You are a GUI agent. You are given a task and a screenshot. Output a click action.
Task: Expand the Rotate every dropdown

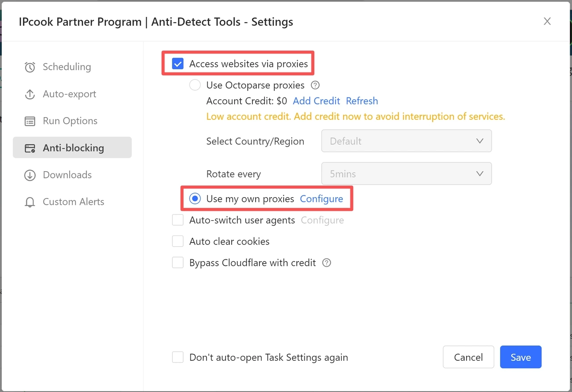pyautogui.click(x=406, y=173)
